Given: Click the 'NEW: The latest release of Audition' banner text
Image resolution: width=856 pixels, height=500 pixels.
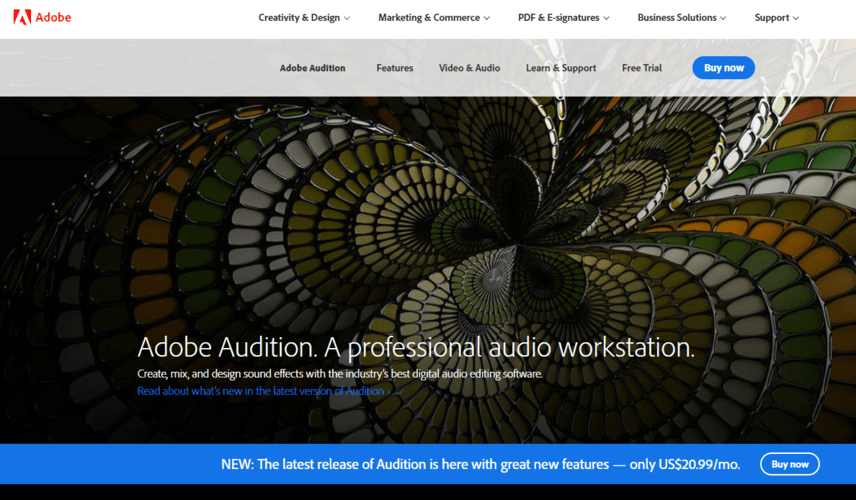Looking at the screenshot, I should click(480, 465).
